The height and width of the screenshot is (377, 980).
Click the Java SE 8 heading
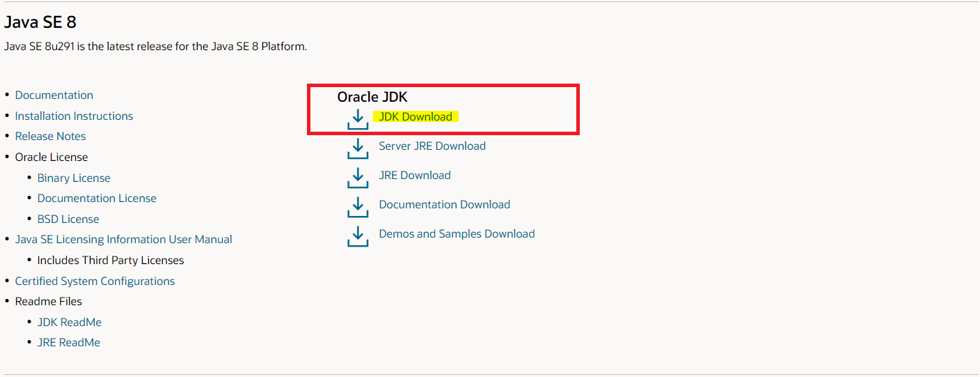coord(40,22)
